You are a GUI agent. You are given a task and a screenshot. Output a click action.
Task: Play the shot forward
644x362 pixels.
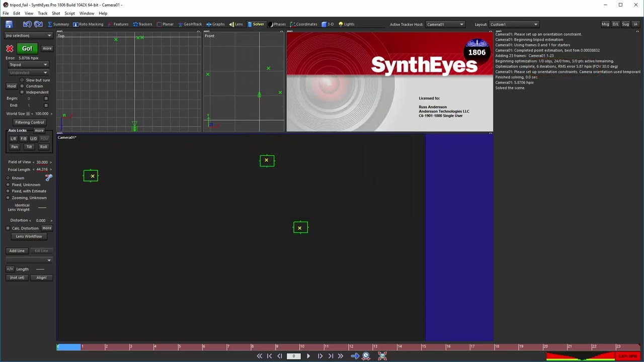coord(308,356)
